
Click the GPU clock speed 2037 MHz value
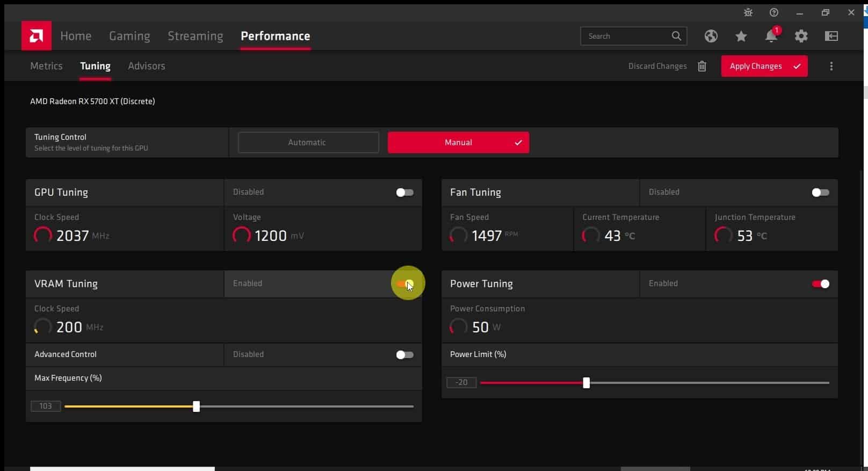[x=83, y=236]
